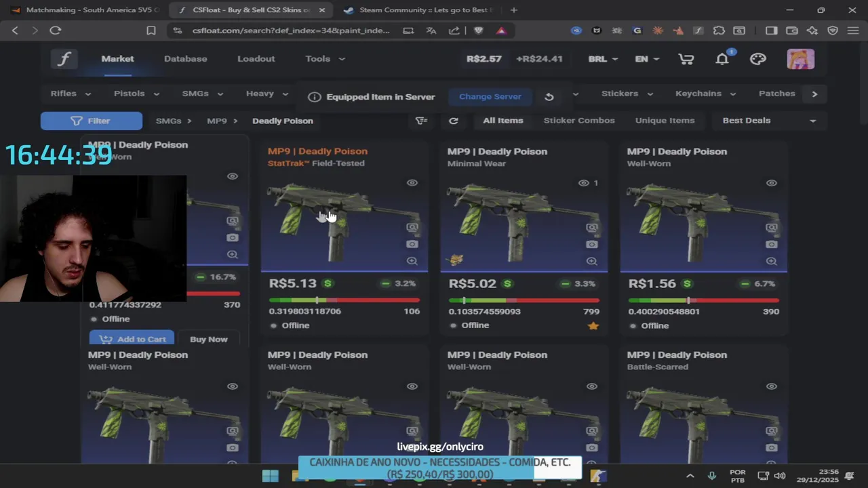Click Add to Cart on hovered card
This screenshot has height=488, width=868.
coord(132,339)
